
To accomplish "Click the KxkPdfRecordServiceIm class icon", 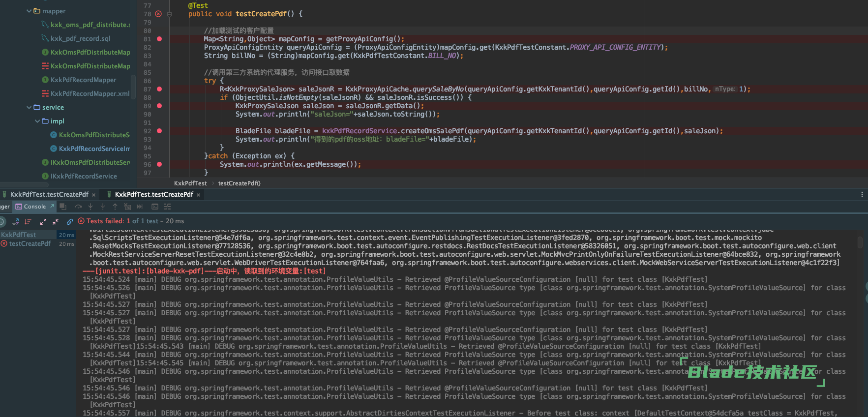I will click(x=54, y=149).
